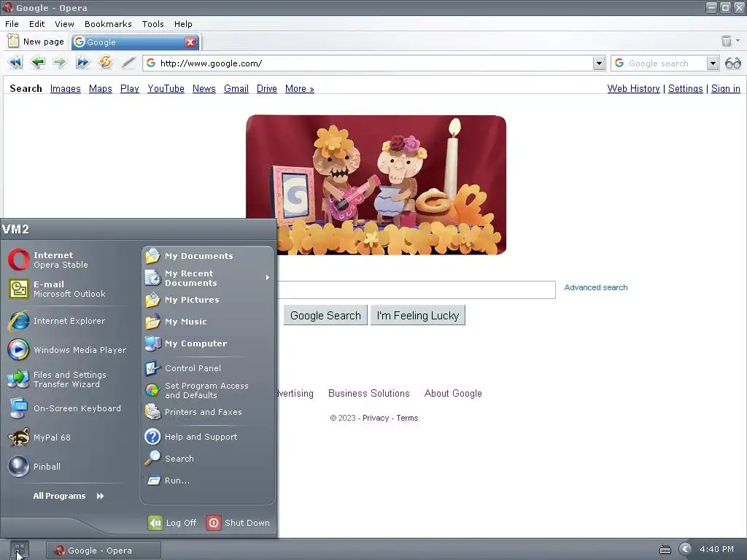Open the Edit menu
This screenshot has height=560, width=747.
[x=36, y=24]
